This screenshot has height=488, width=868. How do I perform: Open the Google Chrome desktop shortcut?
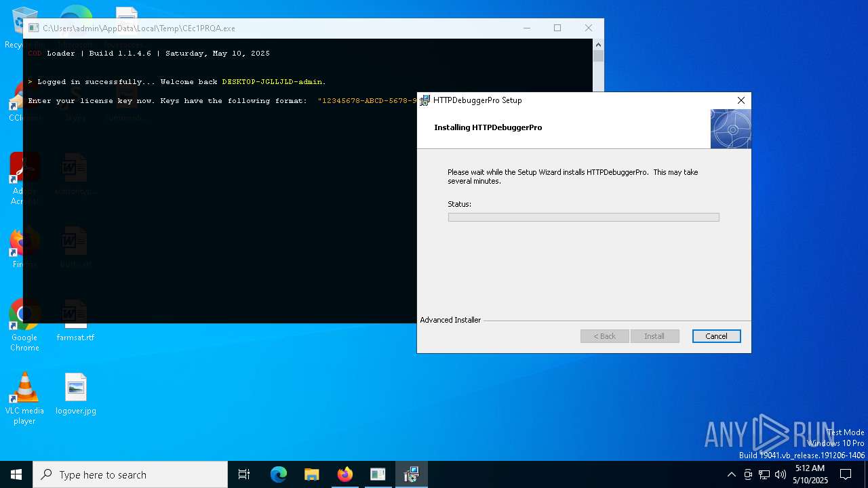(x=24, y=326)
